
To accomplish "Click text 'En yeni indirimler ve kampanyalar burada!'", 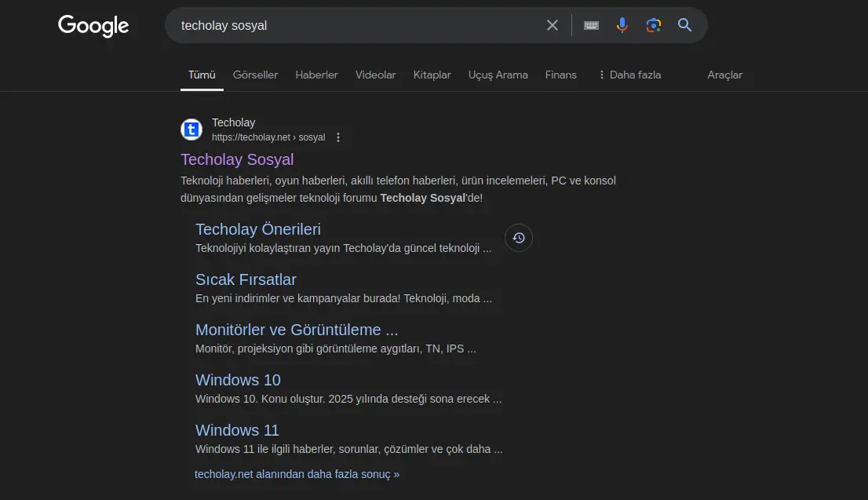I will [x=297, y=298].
